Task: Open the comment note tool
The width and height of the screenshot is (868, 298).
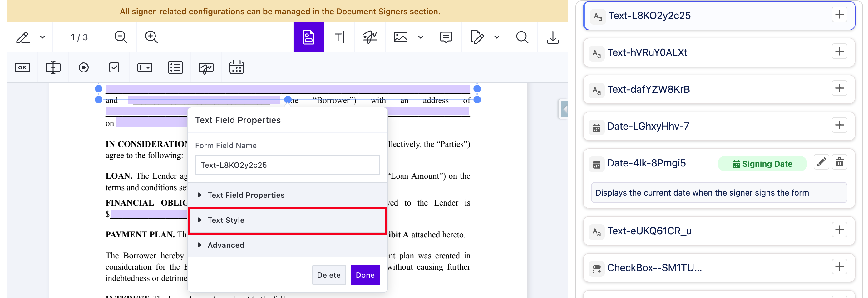Action: pyautogui.click(x=446, y=37)
